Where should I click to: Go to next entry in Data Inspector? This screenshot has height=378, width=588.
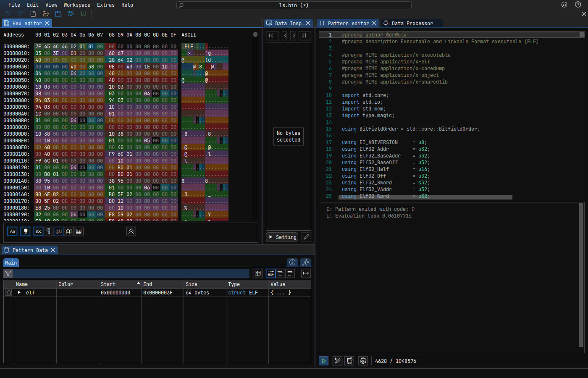coord(293,36)
